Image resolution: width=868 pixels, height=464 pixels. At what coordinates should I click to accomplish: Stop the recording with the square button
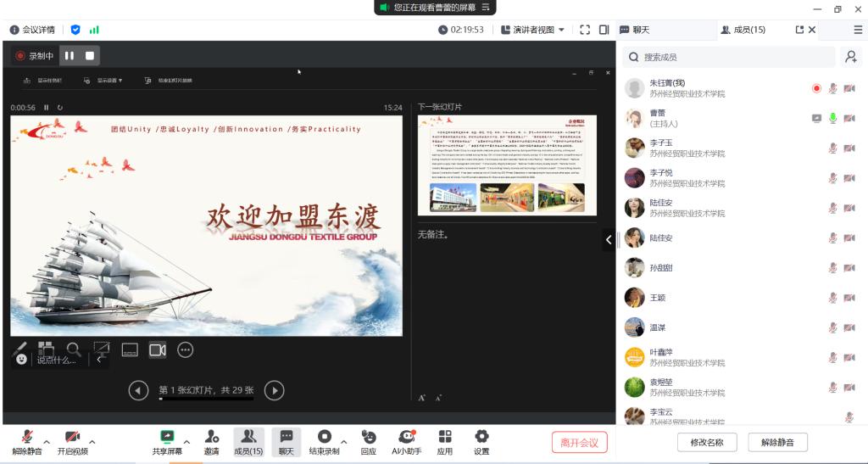click(90, 55)
